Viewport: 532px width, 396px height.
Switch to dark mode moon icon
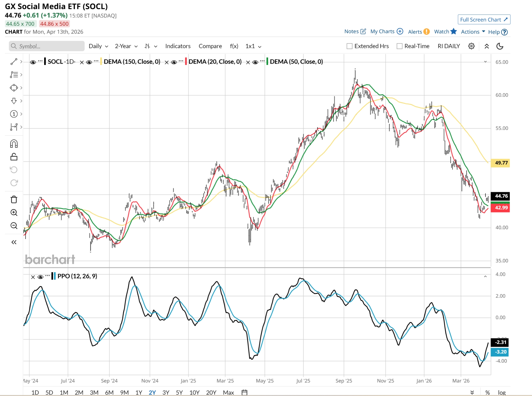coord(500,46)
